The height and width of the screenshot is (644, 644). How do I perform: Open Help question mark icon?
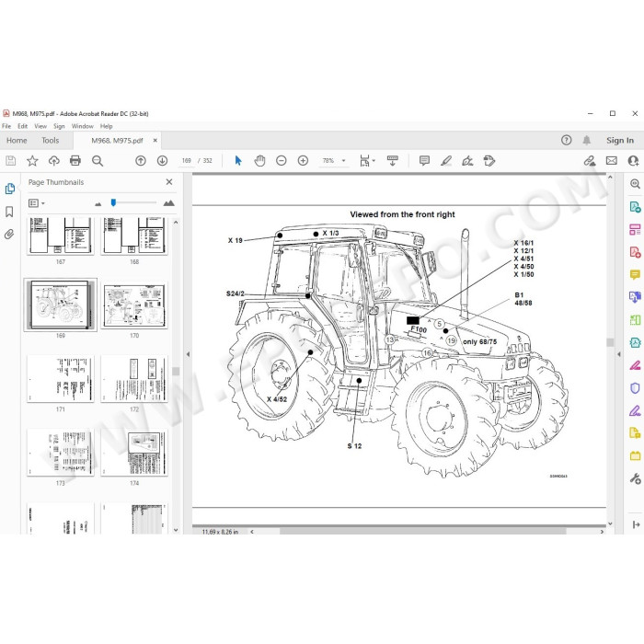pos(566,140)
